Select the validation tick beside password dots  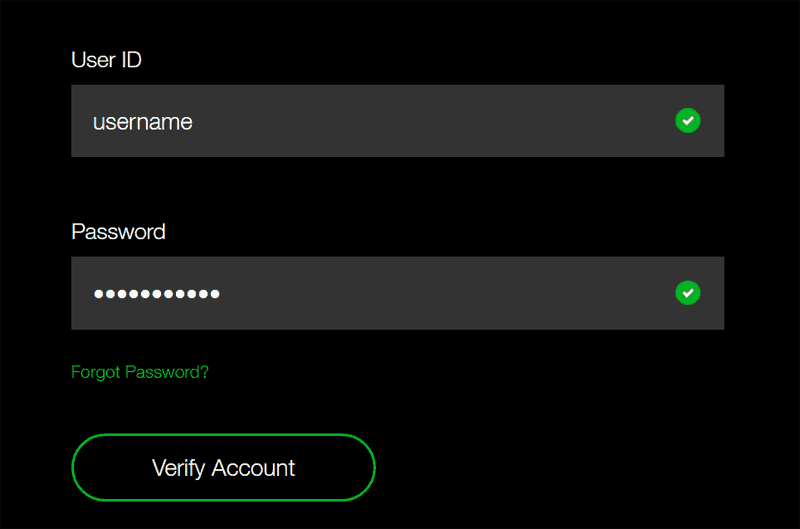click(687, 293)
